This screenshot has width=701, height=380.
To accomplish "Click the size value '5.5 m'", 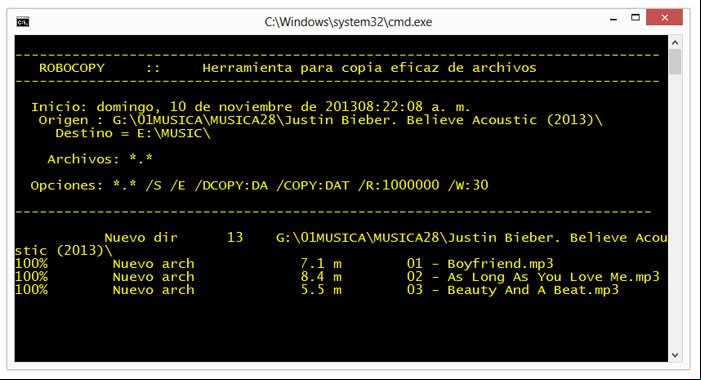I will point(321,290).
